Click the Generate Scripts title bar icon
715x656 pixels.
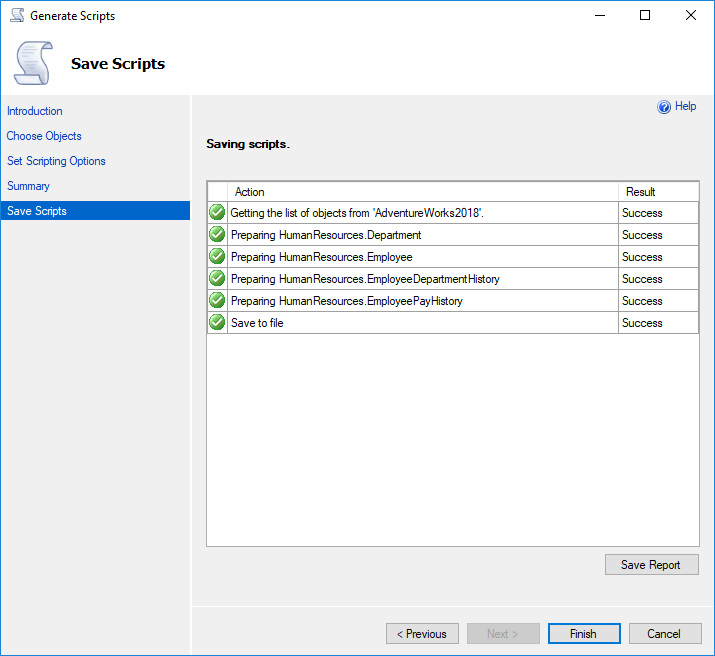pos(17,16)
